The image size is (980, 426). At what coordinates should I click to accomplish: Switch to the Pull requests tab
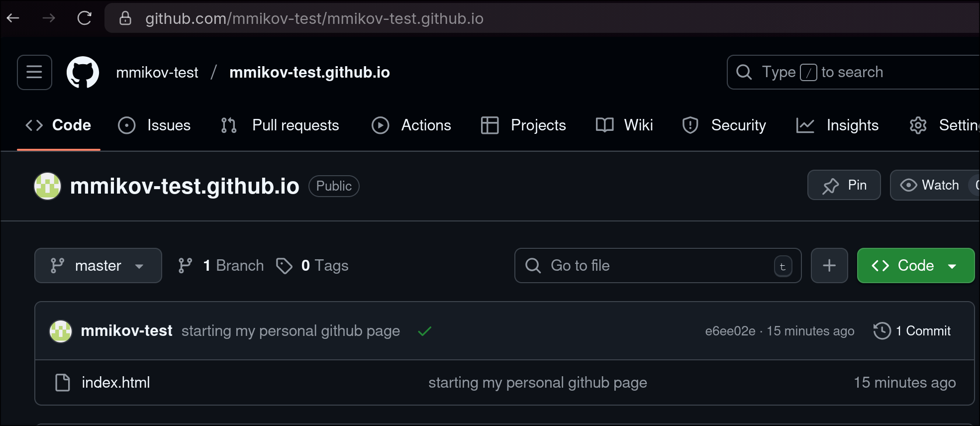(x=280, y=125)
